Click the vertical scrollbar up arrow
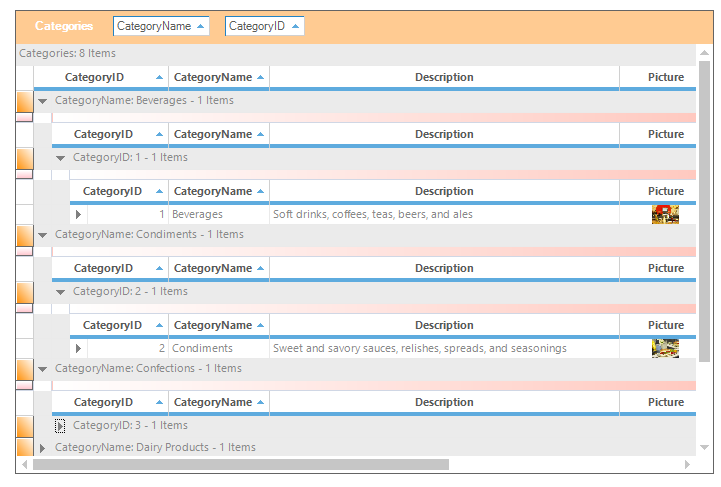This screenshot has height=487, width=721. click(x=704, y=52)
